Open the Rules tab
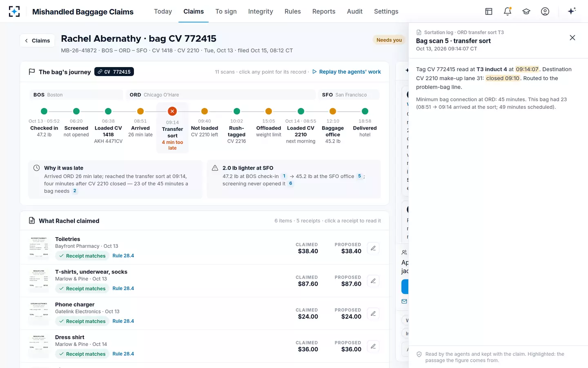Screen dimensions: 588x368 coord(293,11)
